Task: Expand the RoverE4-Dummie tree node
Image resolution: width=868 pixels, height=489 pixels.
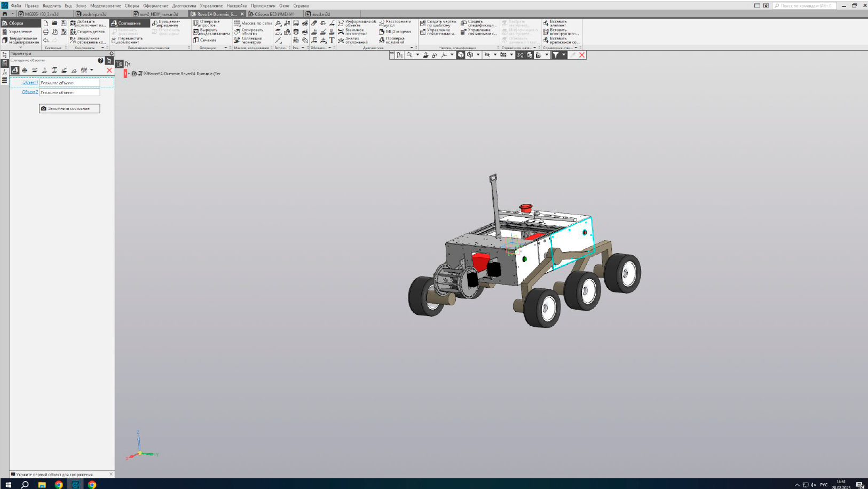Action: click(x=129, y=74)
